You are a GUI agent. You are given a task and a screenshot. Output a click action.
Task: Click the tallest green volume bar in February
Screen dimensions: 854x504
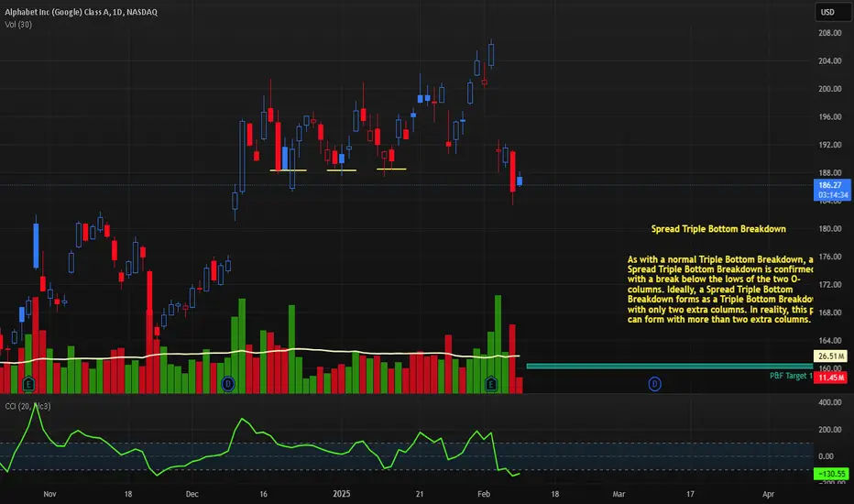pos(498,345)
